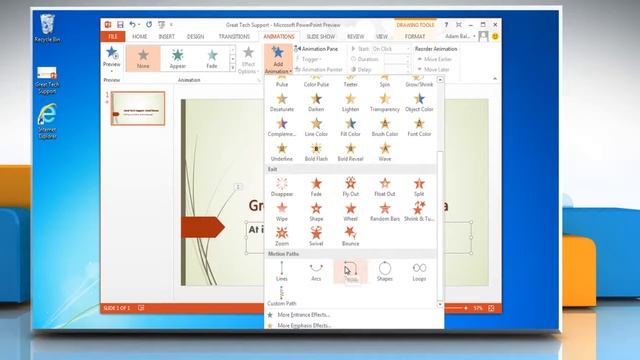Select the Lines motion path
Viewport: 640px width, 360px height.
click(x=282, y=271)
